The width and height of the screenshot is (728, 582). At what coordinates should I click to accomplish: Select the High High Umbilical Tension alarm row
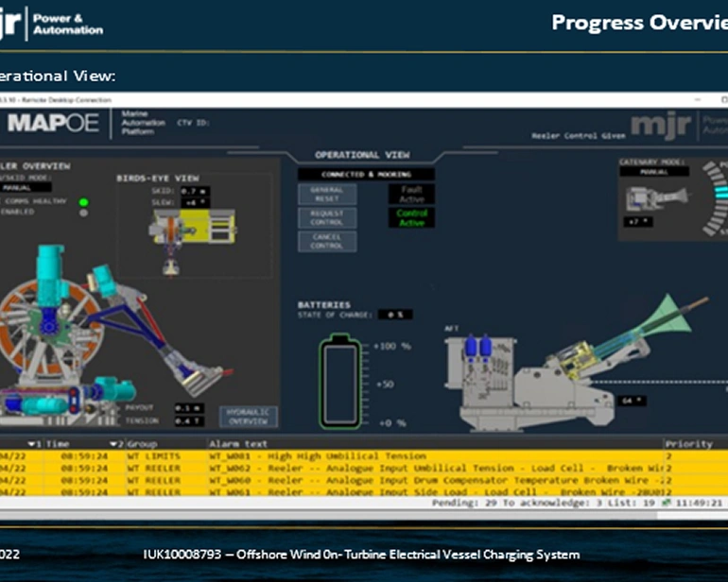(364, 456)
